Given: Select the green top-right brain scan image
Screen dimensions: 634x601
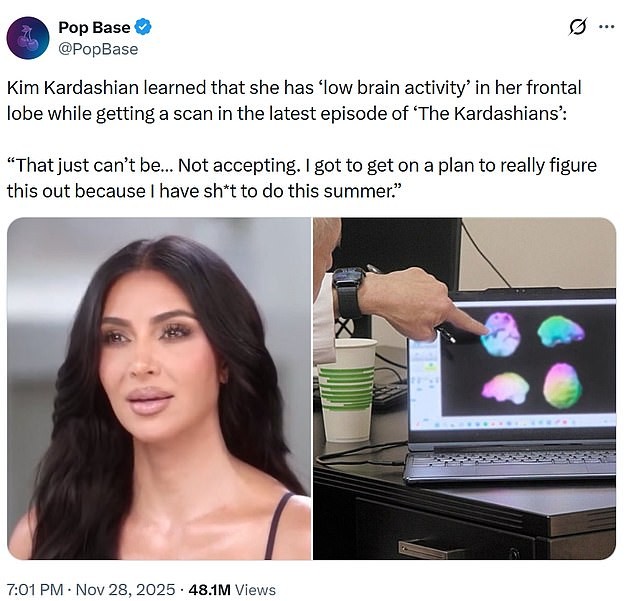Looking at the screenshot, I should click(561, 331).
